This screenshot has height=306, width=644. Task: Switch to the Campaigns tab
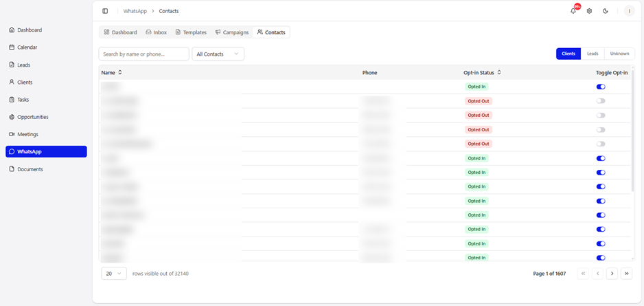[x=231, y=32]
